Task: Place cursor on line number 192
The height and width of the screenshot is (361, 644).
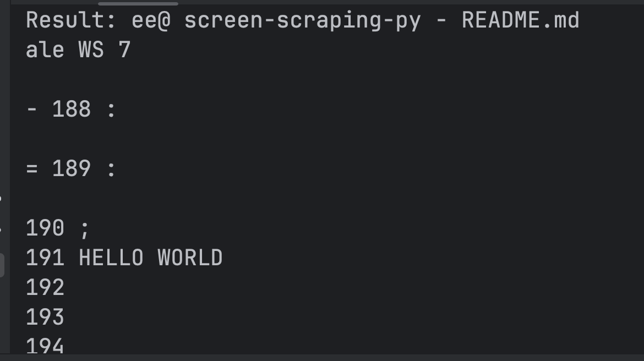Action: coord(45,287)
